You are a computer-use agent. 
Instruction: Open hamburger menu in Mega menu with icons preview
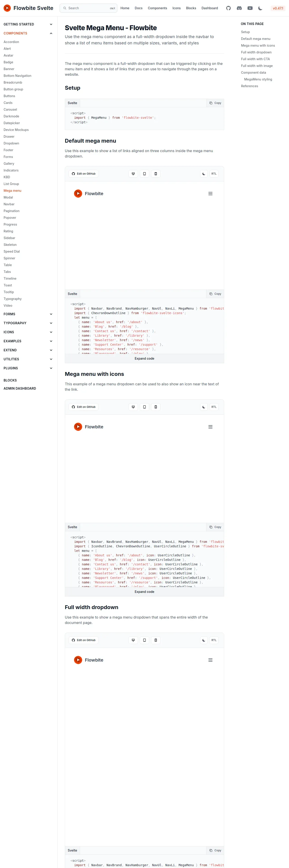211,427
